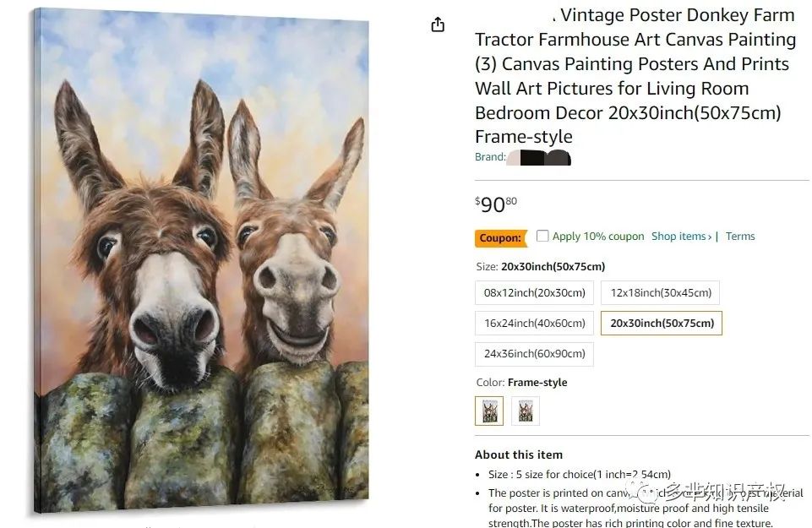Choose the 16x24inch(40x60cm) size
Image resolution: width=812 pixels, height=528 pixels.
click(534, 323)
